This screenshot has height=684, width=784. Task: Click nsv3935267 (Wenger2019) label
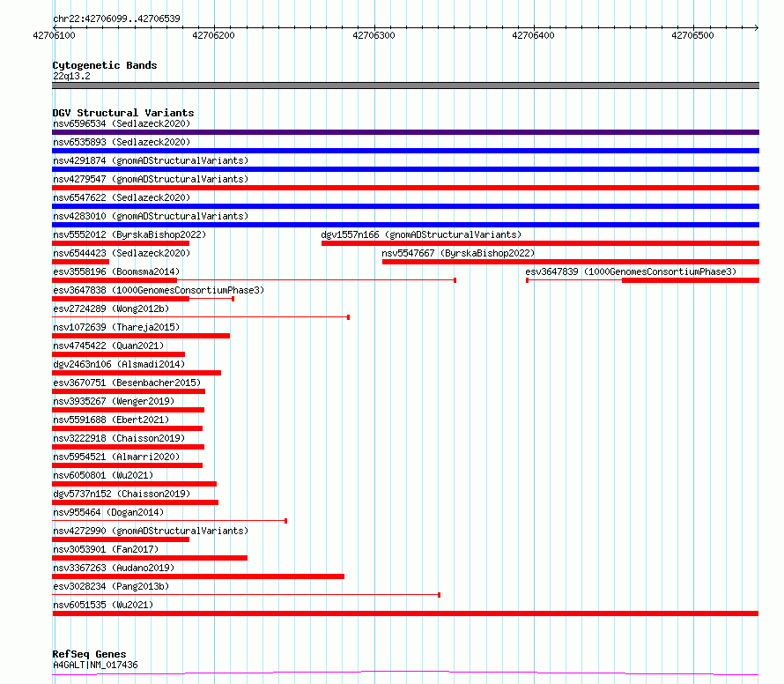coord(114,401)
